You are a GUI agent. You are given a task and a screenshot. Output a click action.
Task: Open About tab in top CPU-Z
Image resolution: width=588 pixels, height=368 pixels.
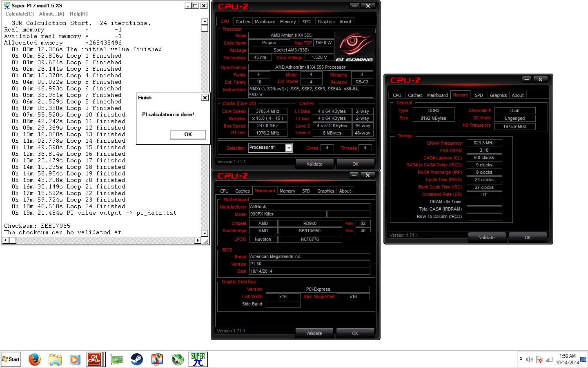tap(345, 22)
